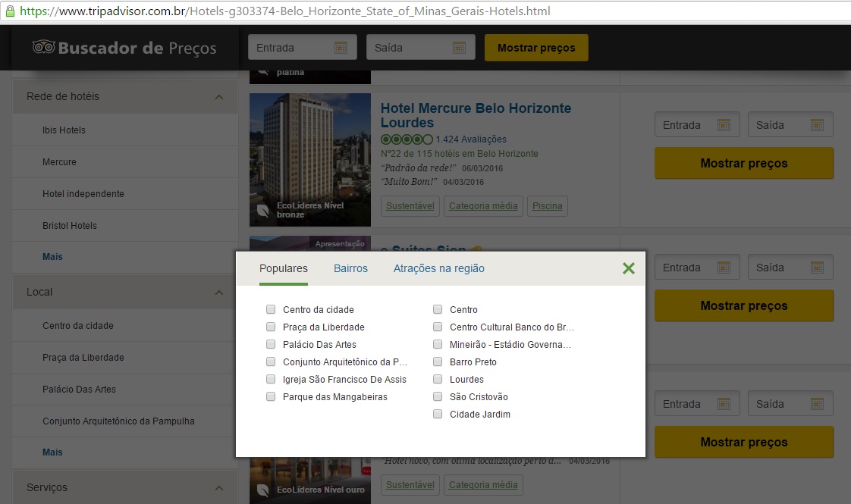Viewport: 851px width, 504px height.
Task: Enable the Lourdes checkbox
Action: coord(438,379)
